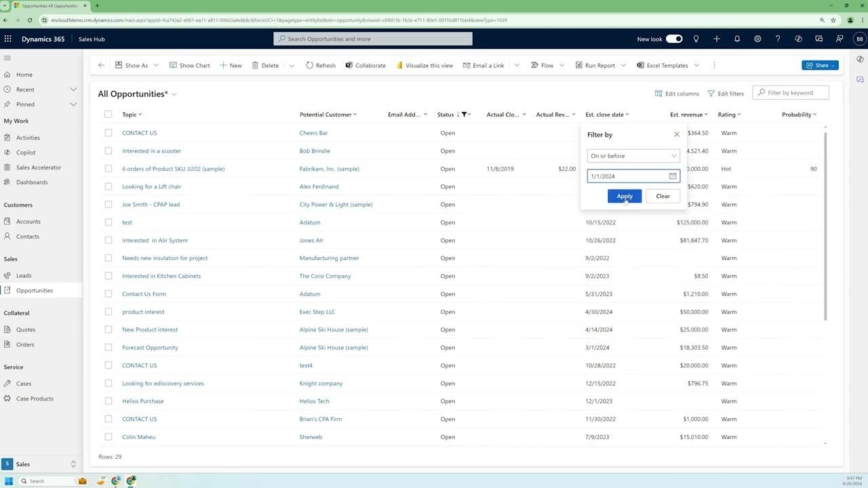Click the Edit columns button
Viewport: 868px width, 488px height.
pyautogui.click(x=677, y=93)
